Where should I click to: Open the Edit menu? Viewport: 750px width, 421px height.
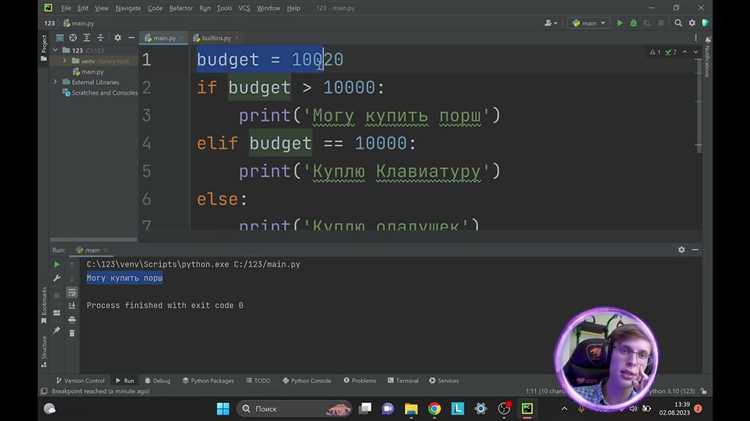83,8
